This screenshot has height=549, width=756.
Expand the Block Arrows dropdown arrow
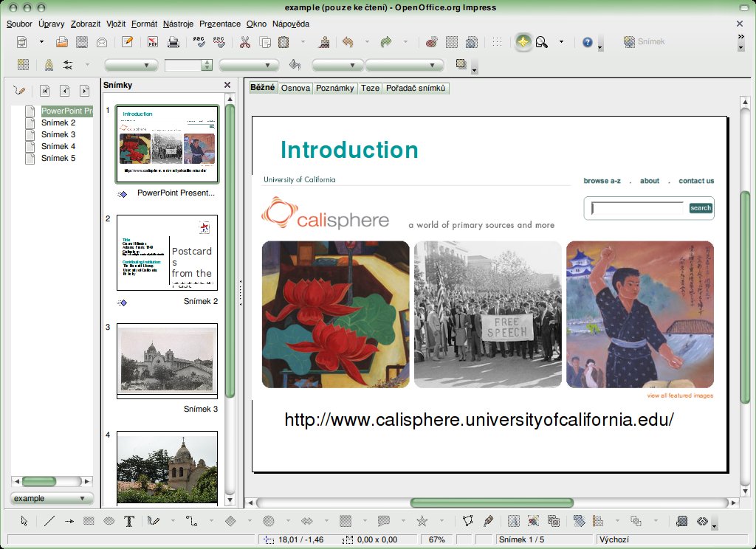click(326, 521)
